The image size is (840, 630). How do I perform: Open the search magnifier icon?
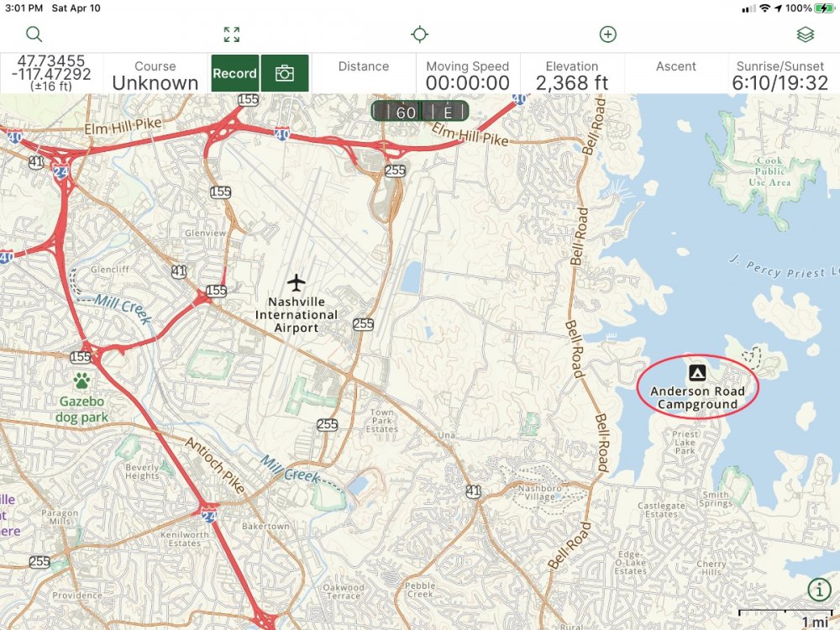pyautogui.click(x=34, y=34)
